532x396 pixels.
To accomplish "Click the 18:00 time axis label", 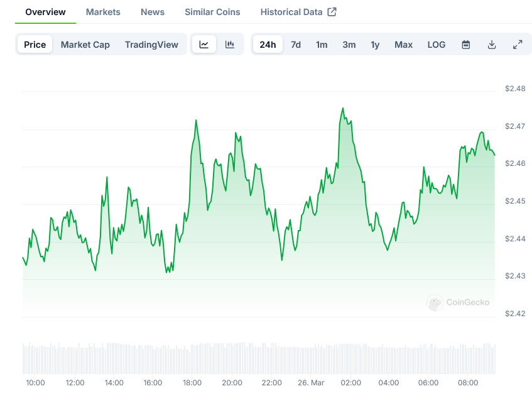I will coord(192,383).
